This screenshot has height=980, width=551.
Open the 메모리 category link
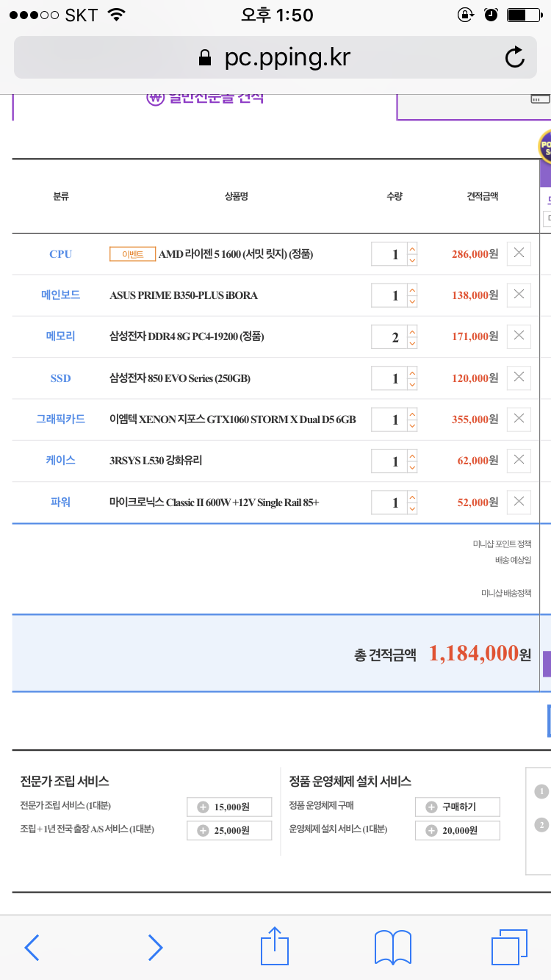tap(60, 336)
